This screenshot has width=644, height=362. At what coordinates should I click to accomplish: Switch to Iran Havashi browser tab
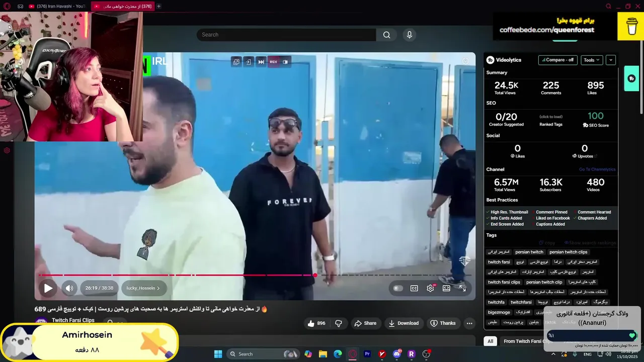(x=56, y=6)
